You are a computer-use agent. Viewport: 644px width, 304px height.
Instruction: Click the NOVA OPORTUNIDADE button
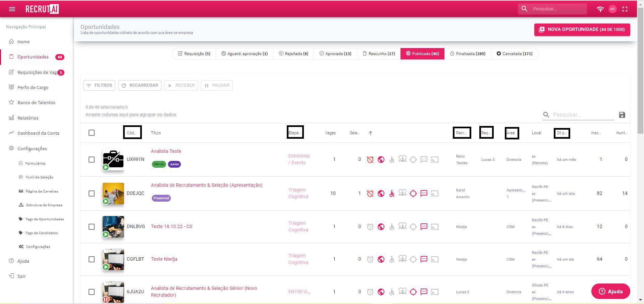click(x=582, y=30)
